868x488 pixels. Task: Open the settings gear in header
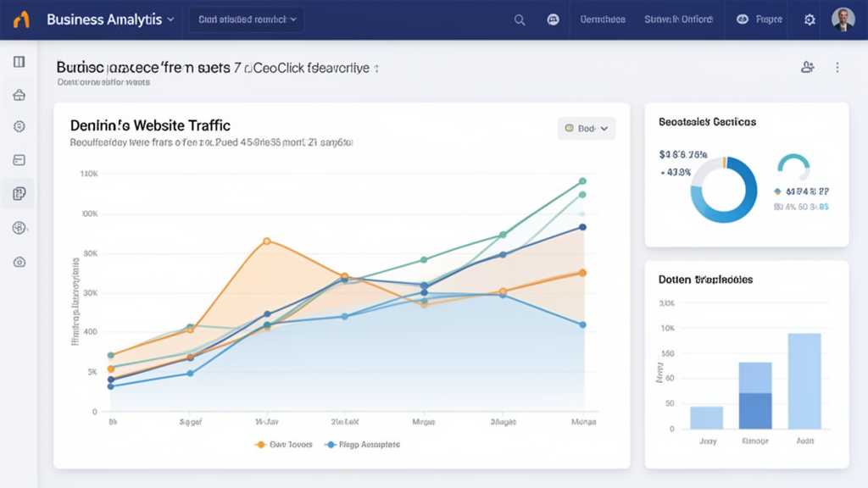pyautogui.click(x=810, y=20)
